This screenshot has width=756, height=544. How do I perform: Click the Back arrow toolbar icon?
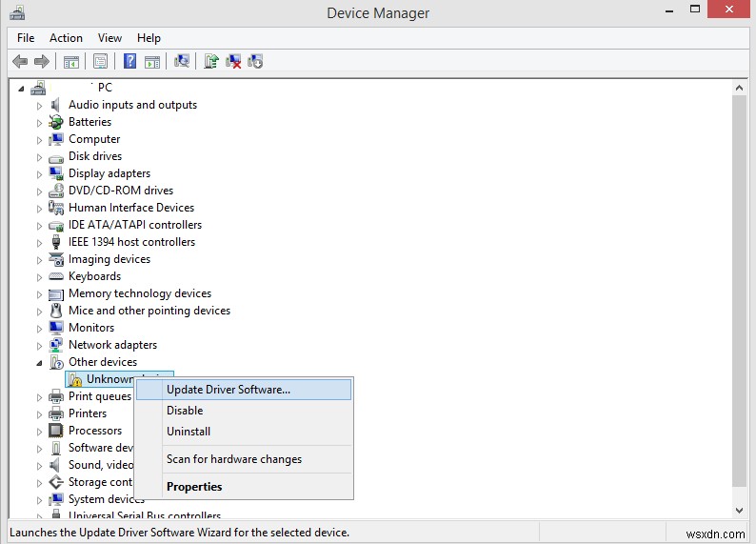(x=20, y=62)
